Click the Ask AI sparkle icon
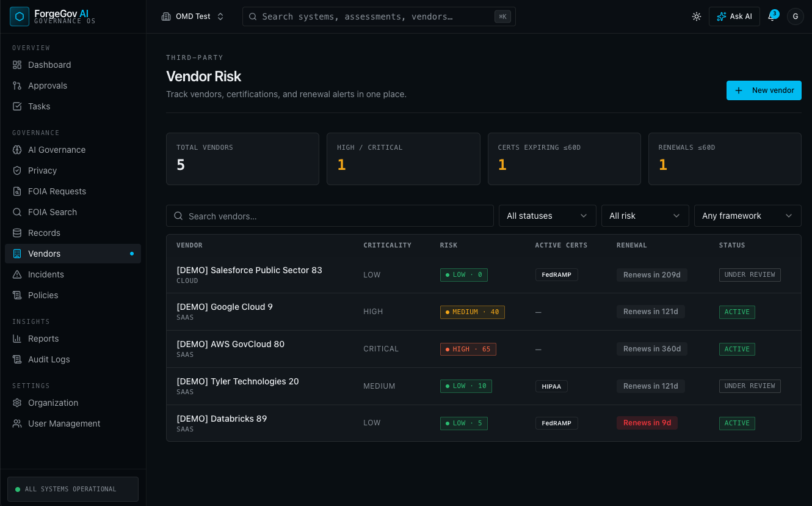This screenshot has width=812, height=506. point(722,16)
